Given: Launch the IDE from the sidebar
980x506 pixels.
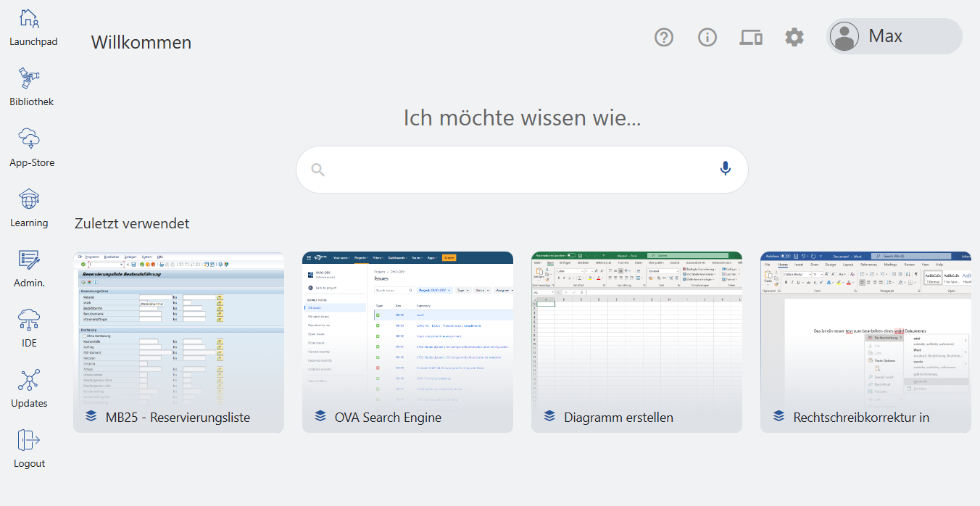Looking at the screenshot, I should 30,320.
